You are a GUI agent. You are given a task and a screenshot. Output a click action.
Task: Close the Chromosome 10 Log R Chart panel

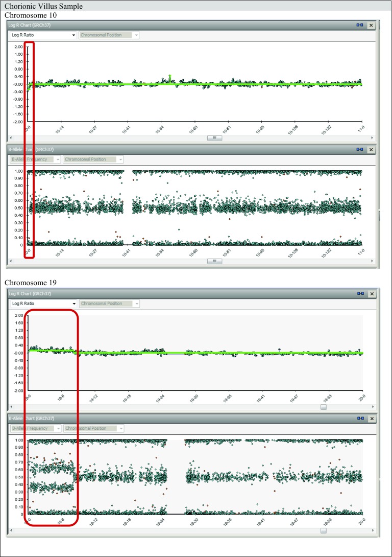371,25
